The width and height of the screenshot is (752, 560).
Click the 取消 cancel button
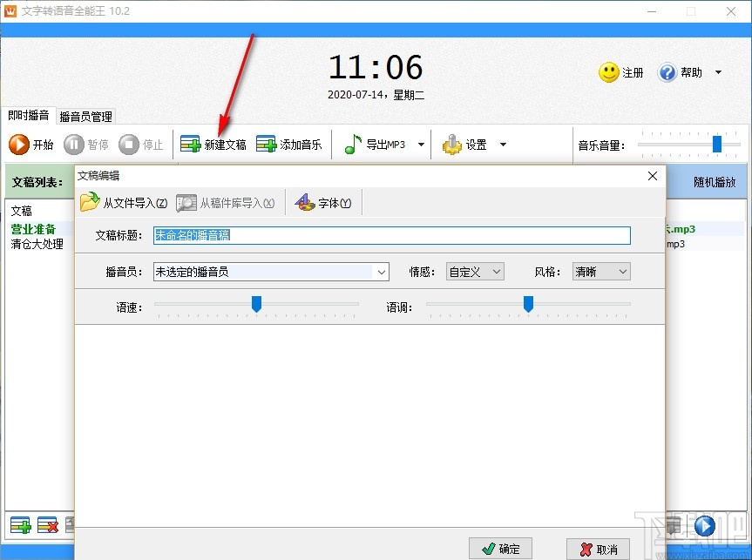599,549
